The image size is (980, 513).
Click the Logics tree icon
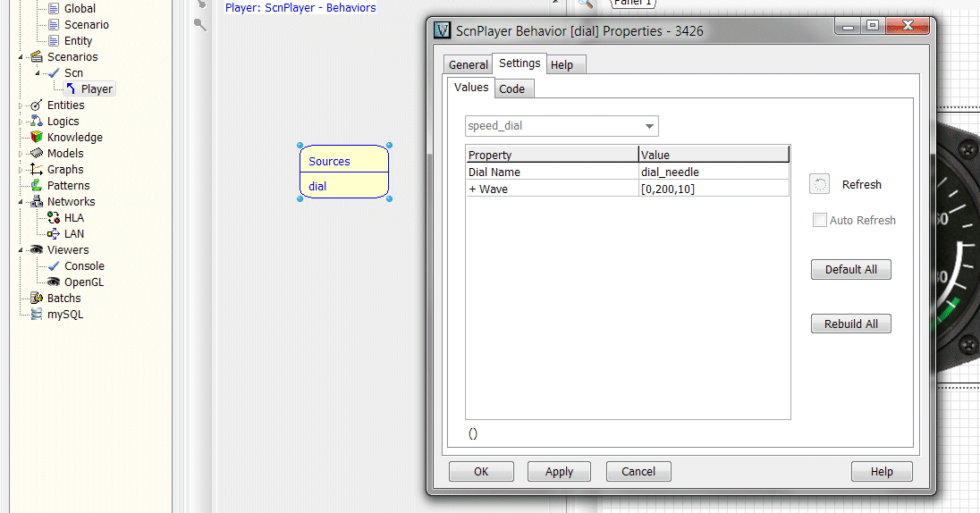coord(37,122)
